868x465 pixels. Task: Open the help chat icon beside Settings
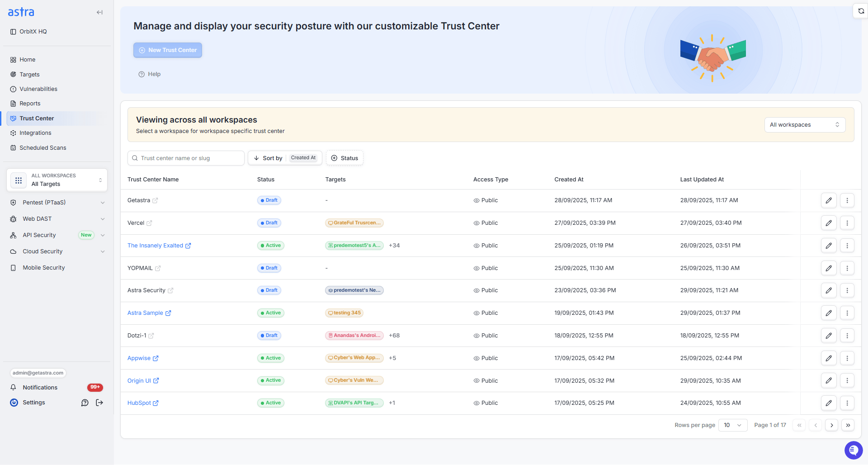point(85,403)
